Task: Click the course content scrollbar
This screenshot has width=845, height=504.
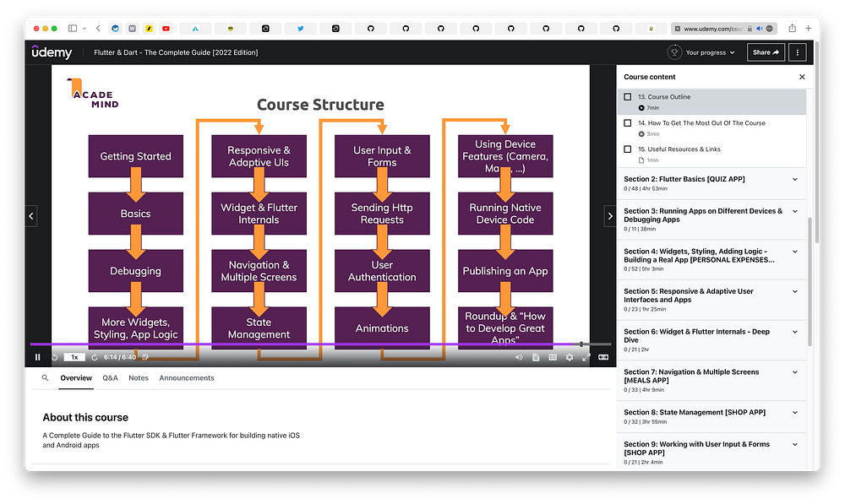Action: tap(810, 282)
